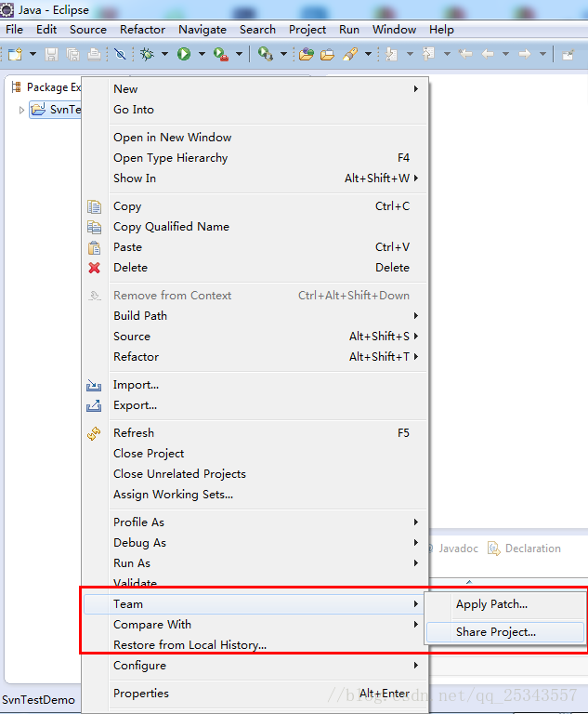Click the green Run button icon
Screen dimensions: 588x714
(x=184, y=54)
